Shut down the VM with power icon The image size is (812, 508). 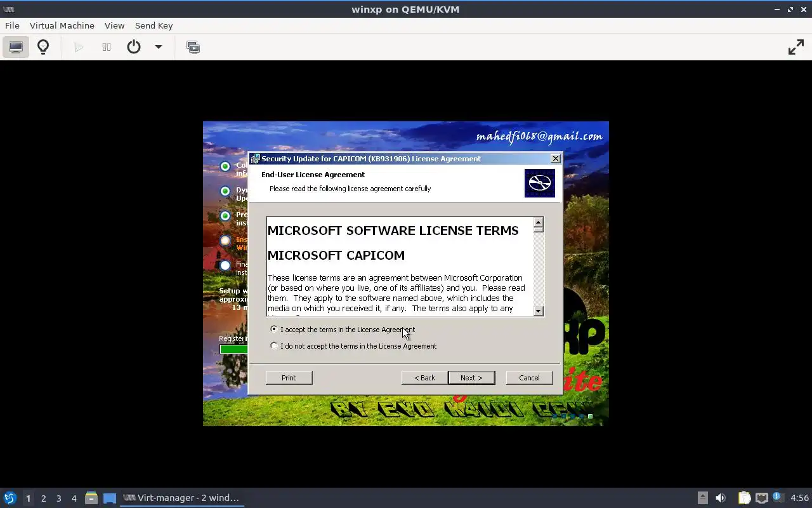click(x=134, y=47)
